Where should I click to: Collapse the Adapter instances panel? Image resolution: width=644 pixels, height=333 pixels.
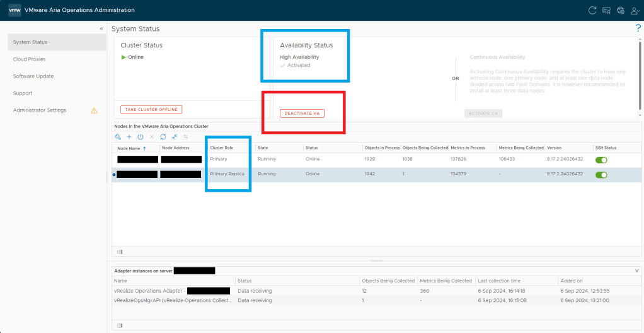636,270
